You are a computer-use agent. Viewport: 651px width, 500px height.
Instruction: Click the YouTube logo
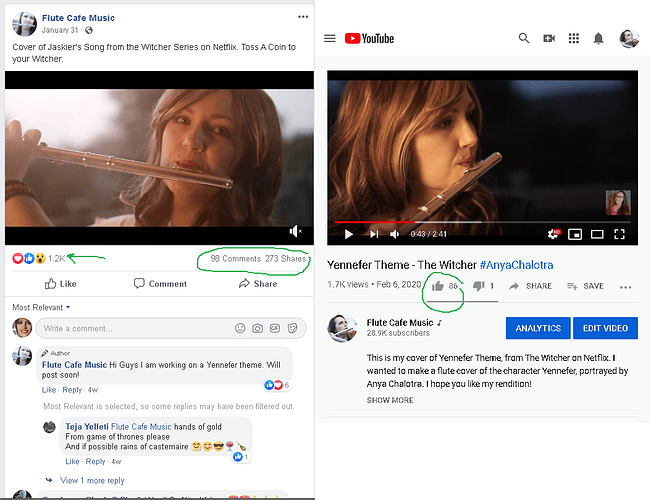coord(369,39)
